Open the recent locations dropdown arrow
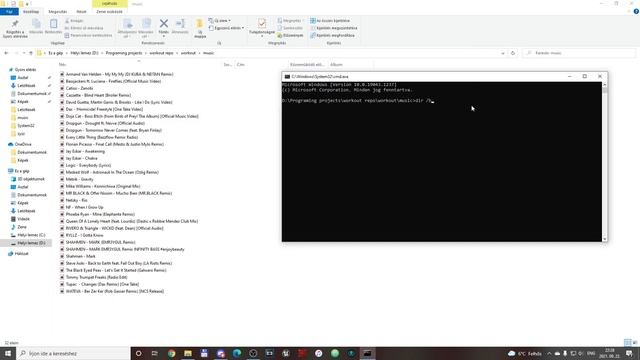Screen dimensions: 640x360 pos(24,53)
